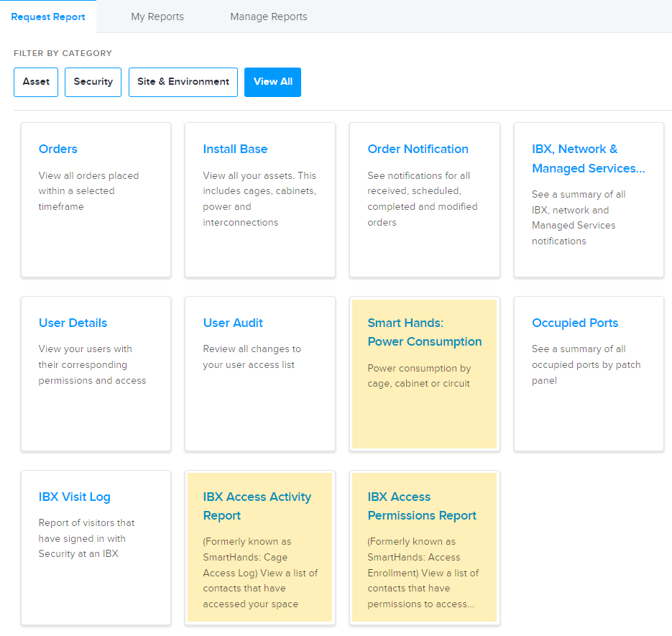
Task: Open Smart Hands: Power Consumption report
Action: tap(424, 332)
